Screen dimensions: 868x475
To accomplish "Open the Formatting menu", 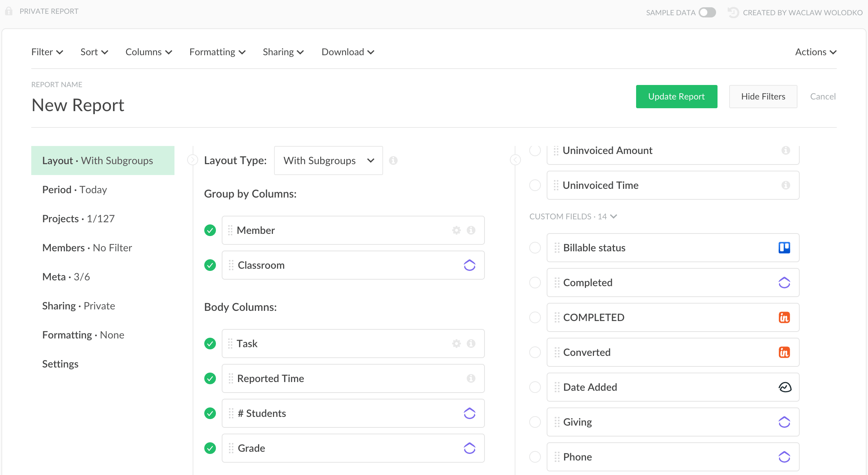I will point(217,52).
